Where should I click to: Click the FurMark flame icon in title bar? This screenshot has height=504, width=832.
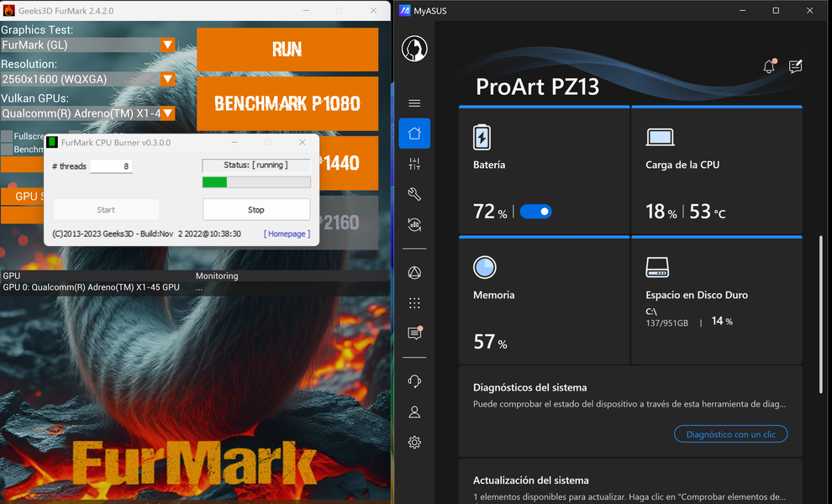(x=9, y=10)
